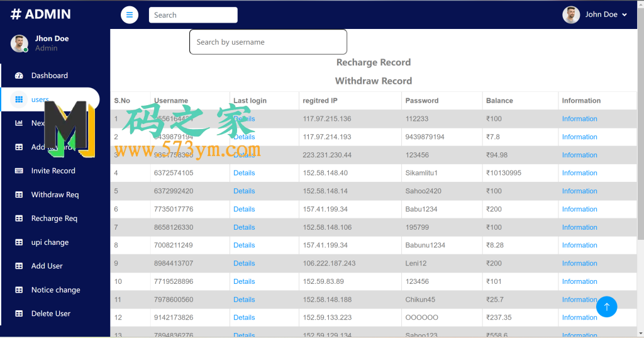This screenshot has width=644, height=338.
Task: Click the Notice change table icon
Action: point(19,290)
